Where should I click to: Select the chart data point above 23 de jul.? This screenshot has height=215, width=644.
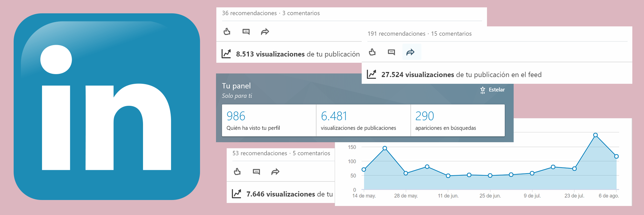[x=574, y=169]
